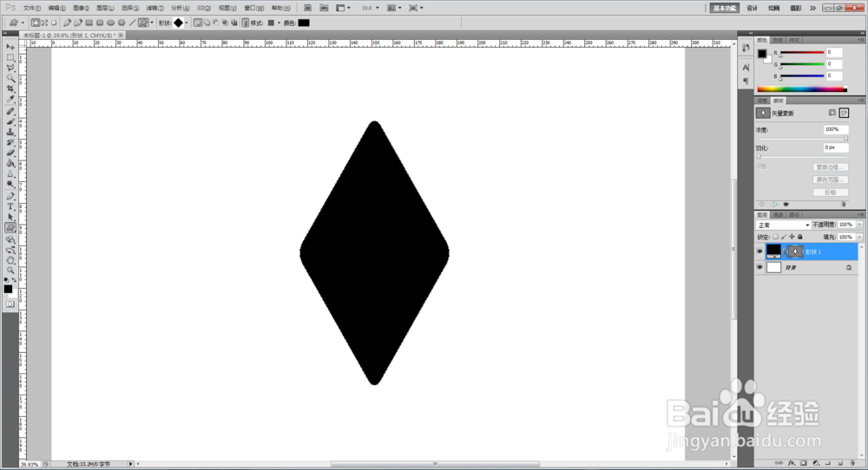
Task: Select the Type tool
Action: coord(10,206)
